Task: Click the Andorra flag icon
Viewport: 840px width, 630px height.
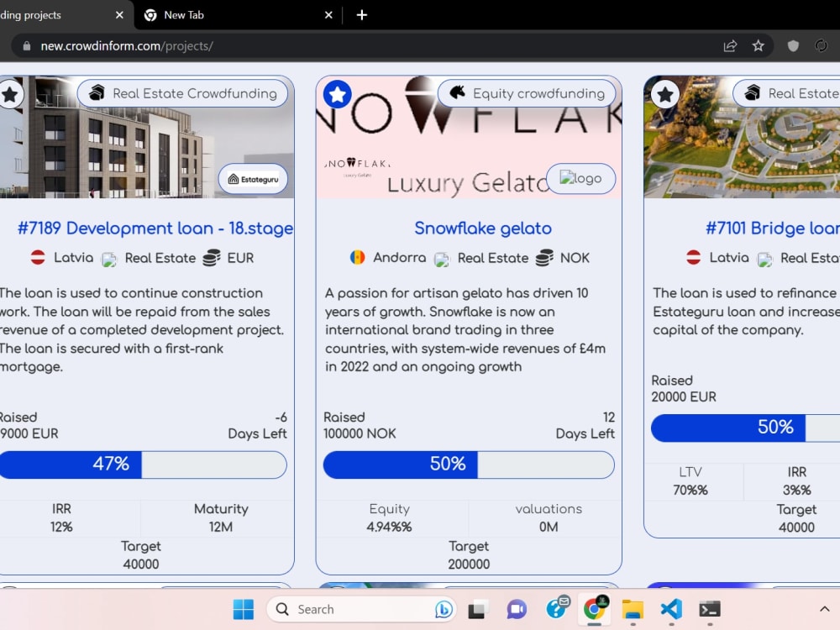Action: [x=357, y=257]
